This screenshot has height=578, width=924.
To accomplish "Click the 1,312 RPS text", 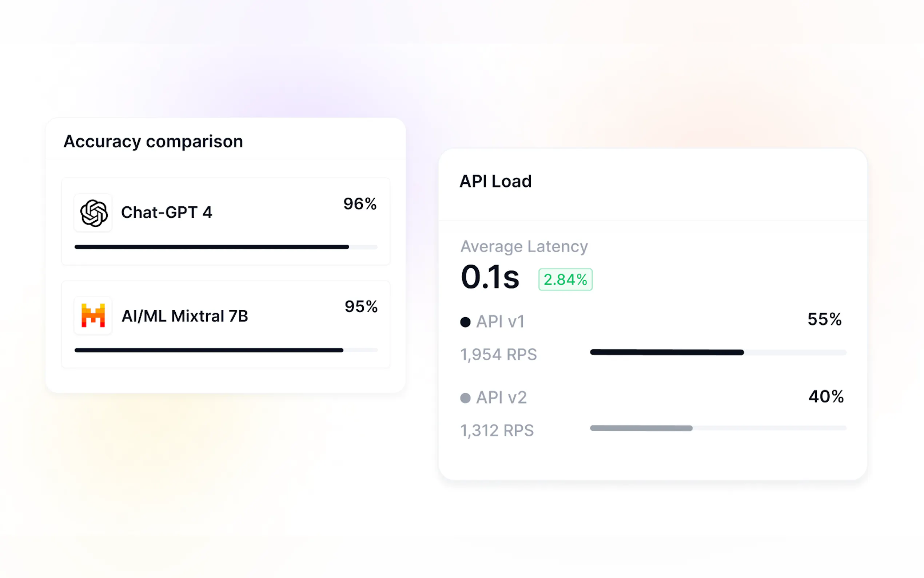I will (x=497, y=431).
